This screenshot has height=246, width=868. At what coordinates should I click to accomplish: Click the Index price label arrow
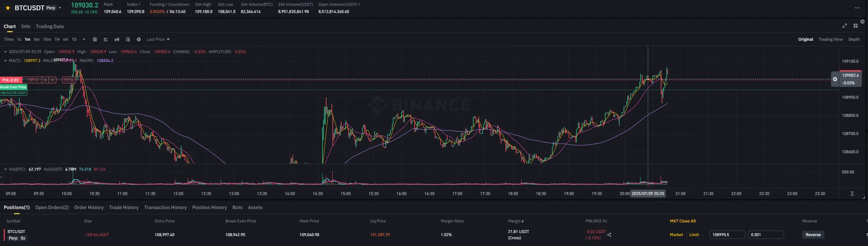click(x=139, y=4)
